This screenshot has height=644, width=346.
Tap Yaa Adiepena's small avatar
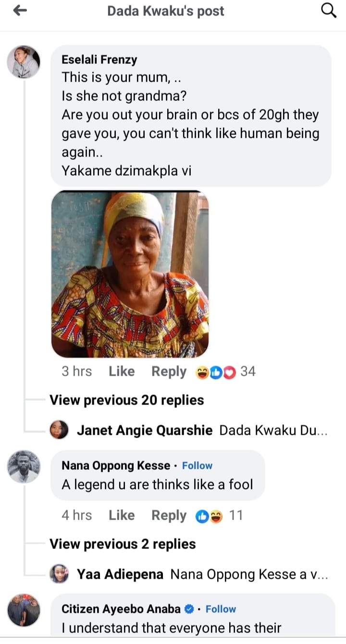coord(59,573)
